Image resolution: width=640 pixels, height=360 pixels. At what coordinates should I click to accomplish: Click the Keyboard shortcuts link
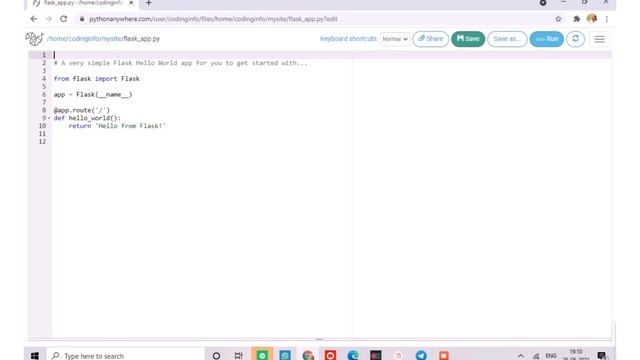coord(349,39)
